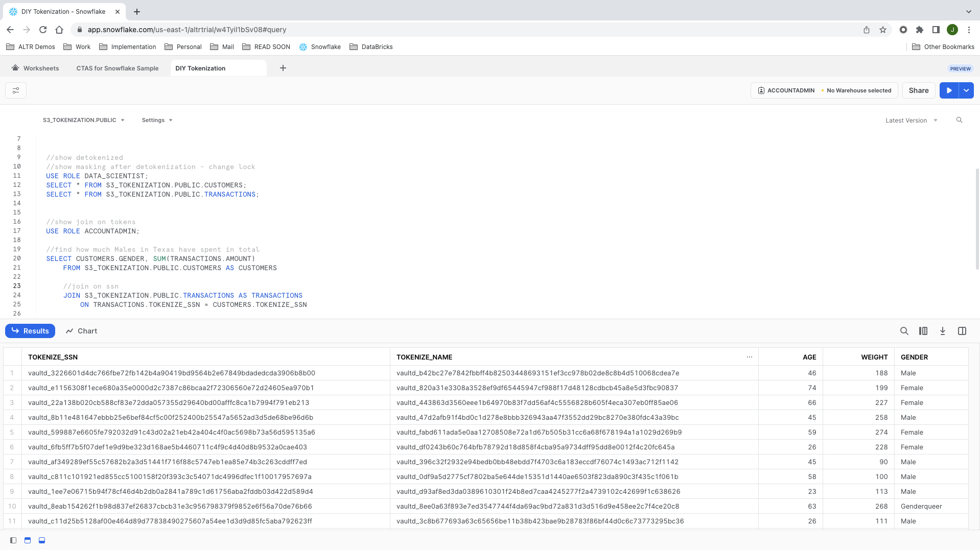Switch to the Chart view tab
The height and width of the screenshot is (550, 980).
pyautogui.click(x=81, y=331)
